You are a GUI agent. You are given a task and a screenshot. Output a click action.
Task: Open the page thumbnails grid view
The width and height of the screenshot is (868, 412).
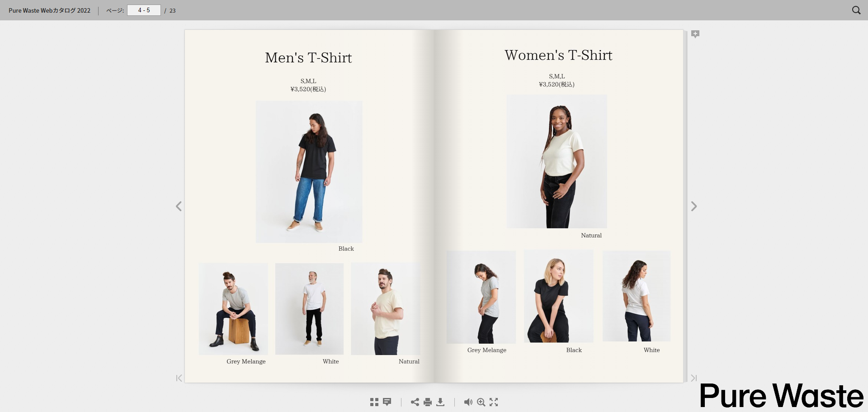point(374,402)
